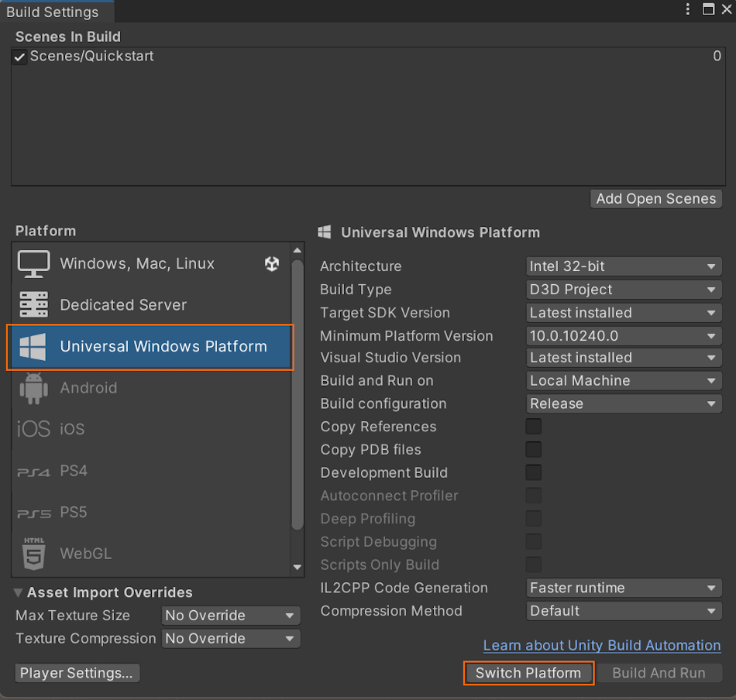Open the Build Type dropdown
This screenshot has width=736, height=700.
(x=624, y=290)
